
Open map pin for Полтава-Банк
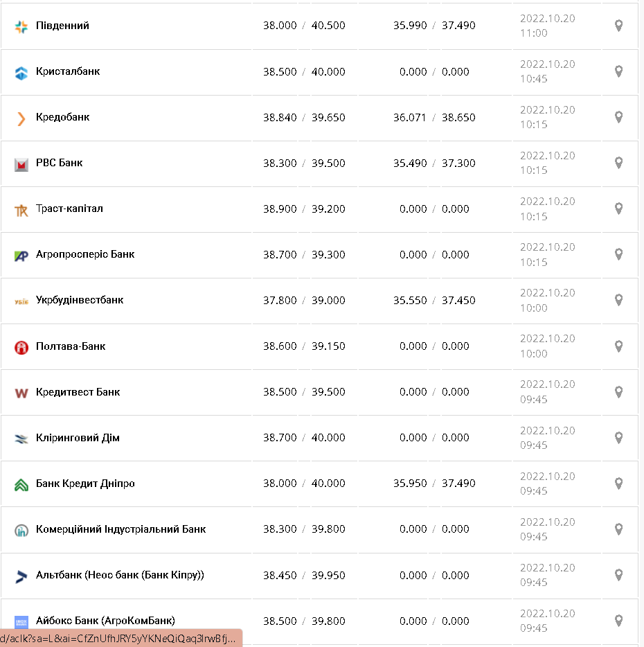(x=618, y=346)
